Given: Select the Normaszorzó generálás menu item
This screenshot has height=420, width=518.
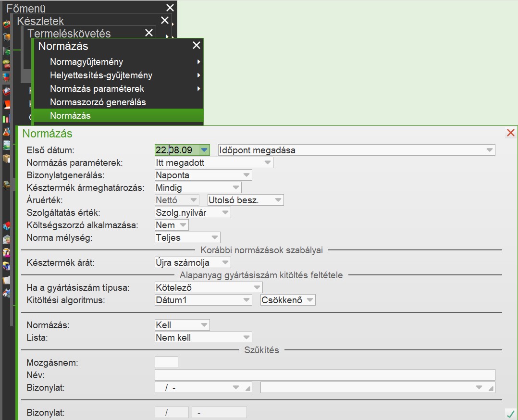Looking at the screenshot, I should click(119, 102).
